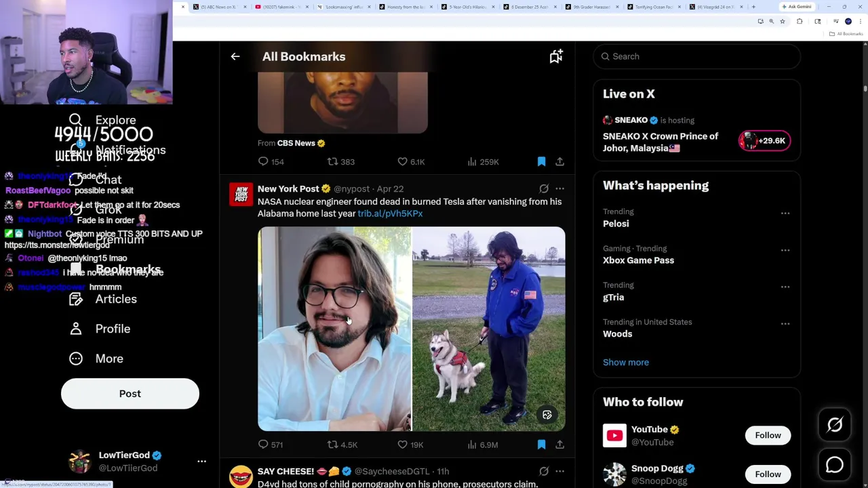Screen dimensions: 868x488
Task: Open more options for Pelosi trend
Action: pos(785,213)
